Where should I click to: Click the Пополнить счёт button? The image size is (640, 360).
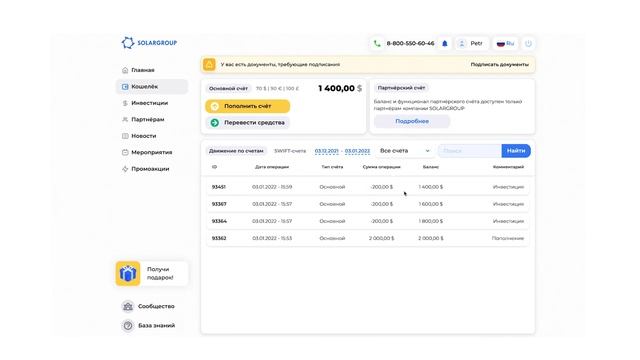[248, 106]
